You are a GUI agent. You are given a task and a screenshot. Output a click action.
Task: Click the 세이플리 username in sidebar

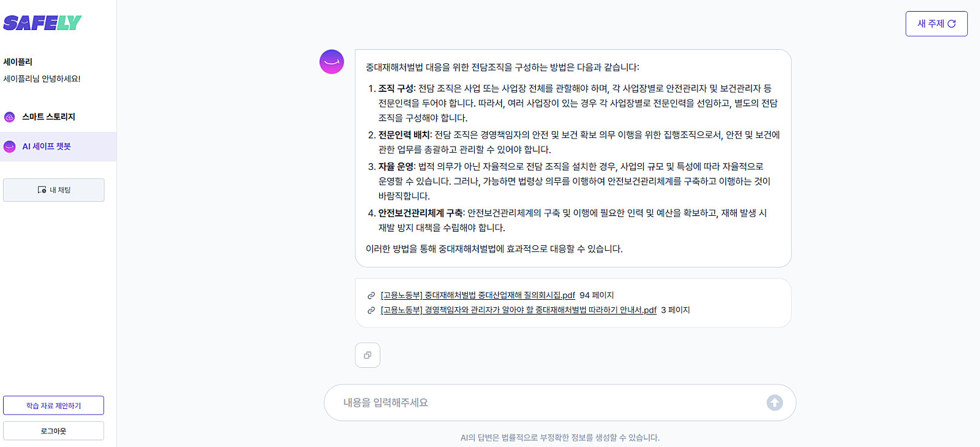coord(18,62)
